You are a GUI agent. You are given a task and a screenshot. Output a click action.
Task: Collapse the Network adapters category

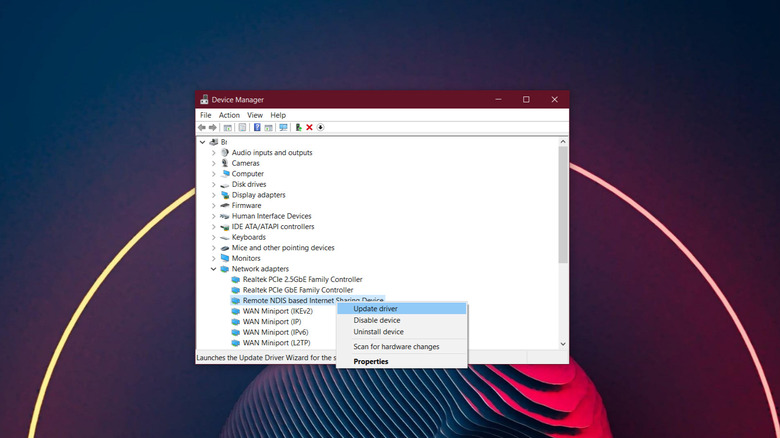(213, 269)
